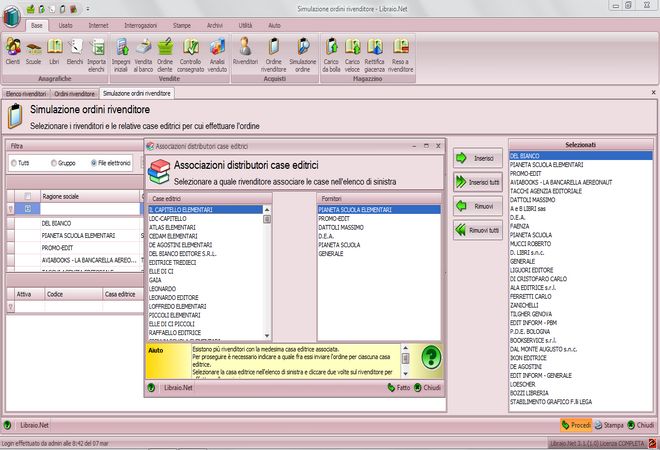Switch to the Ordini rivenditore document tab
The image size is (660, 450).
[75, 94]
